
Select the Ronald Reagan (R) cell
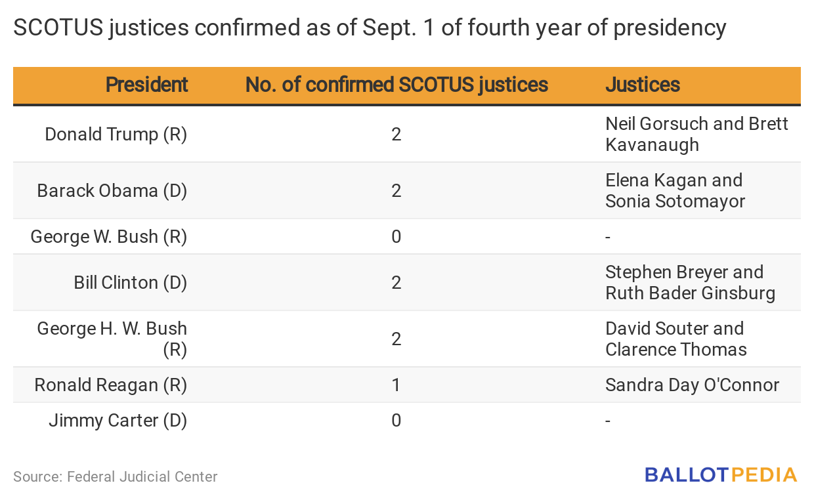(x=111, y=385)
